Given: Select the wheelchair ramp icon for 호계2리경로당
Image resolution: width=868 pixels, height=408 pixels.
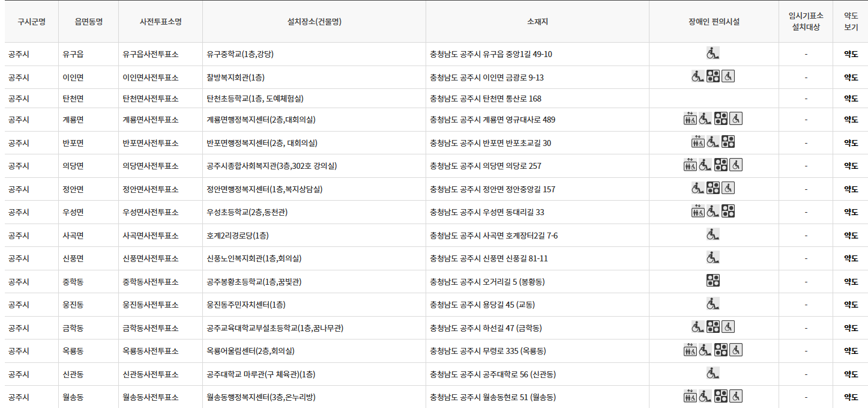Looking at the screenshot, I should coord(713,235).
